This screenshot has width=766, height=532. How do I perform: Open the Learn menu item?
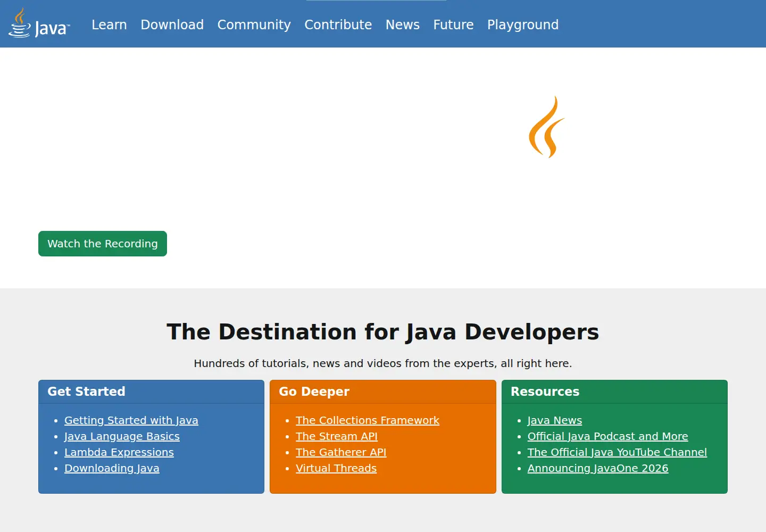pyautogui.click(x=109, y=24)
